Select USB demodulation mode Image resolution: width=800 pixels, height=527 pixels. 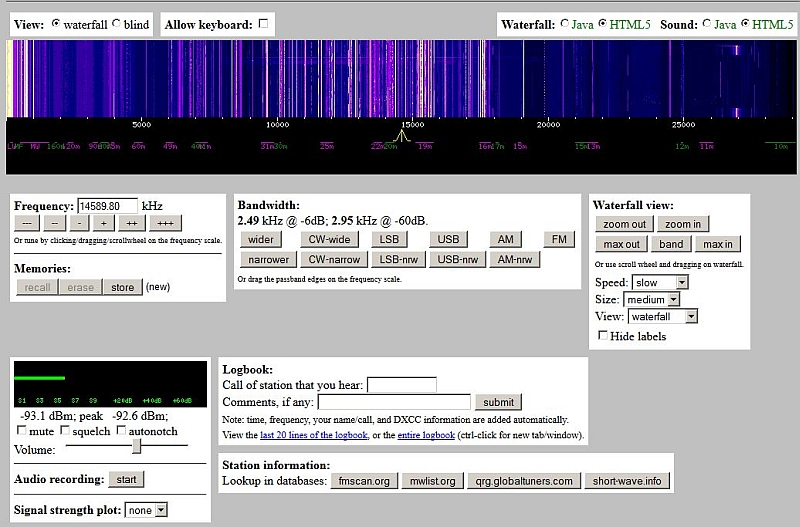coord(448,239)
